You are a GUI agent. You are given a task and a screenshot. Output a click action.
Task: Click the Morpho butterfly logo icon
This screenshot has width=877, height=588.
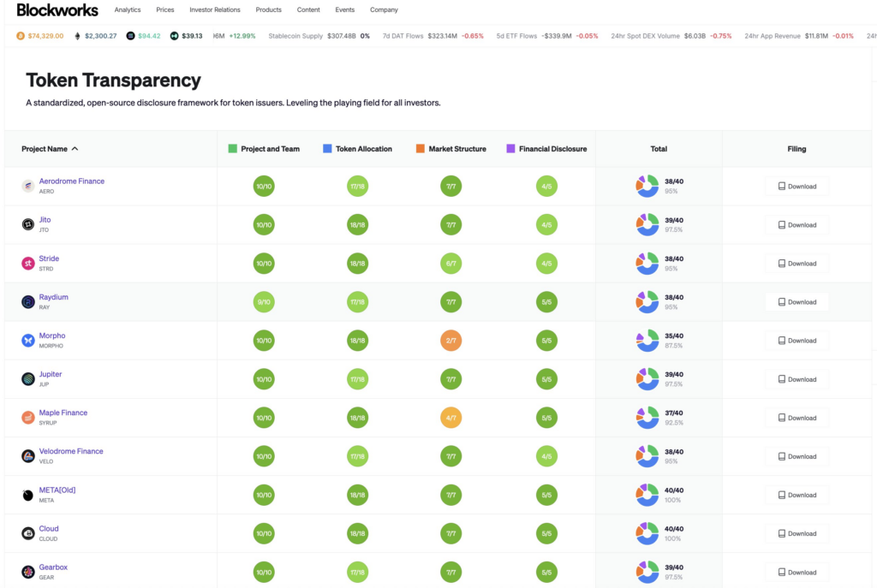(27, 340)
